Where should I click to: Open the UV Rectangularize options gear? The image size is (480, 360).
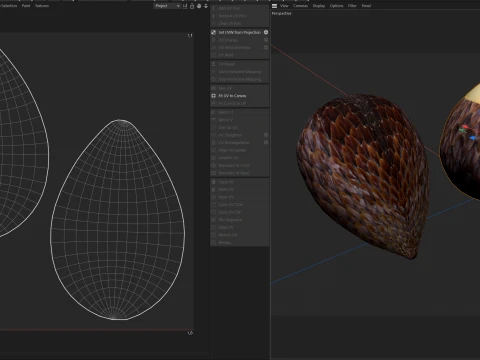point(266,143)
